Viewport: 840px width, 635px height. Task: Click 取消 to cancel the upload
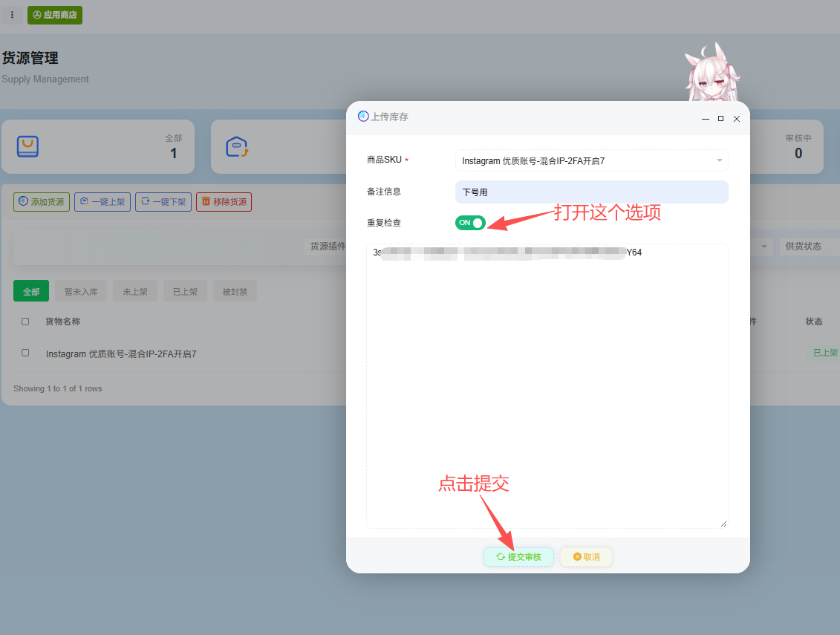[x=586, y=557]
